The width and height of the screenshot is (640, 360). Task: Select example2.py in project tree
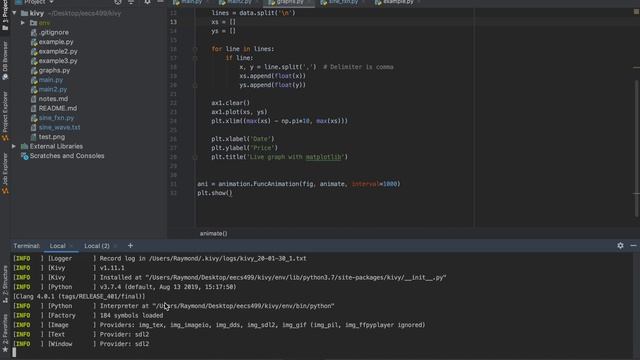click(58, 51)
